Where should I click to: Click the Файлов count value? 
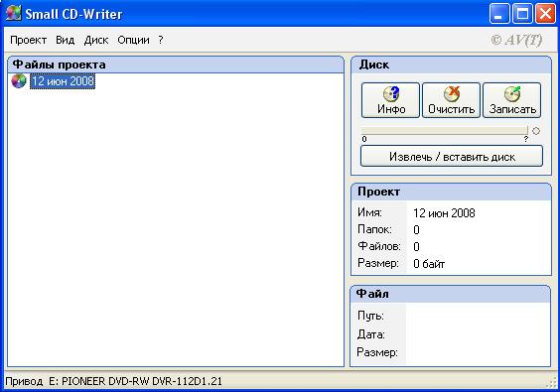point(416,247)
